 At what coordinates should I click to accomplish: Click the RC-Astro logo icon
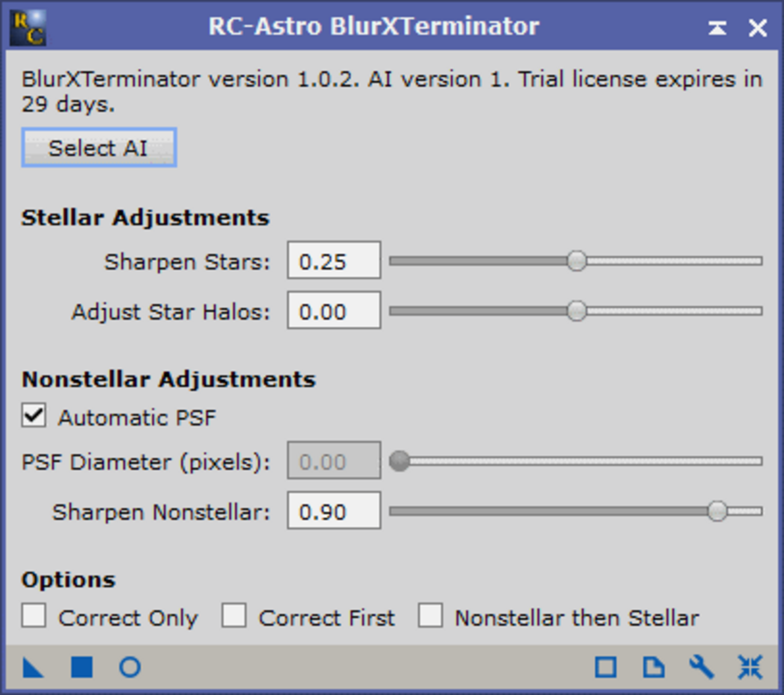[x=28, y=28]
